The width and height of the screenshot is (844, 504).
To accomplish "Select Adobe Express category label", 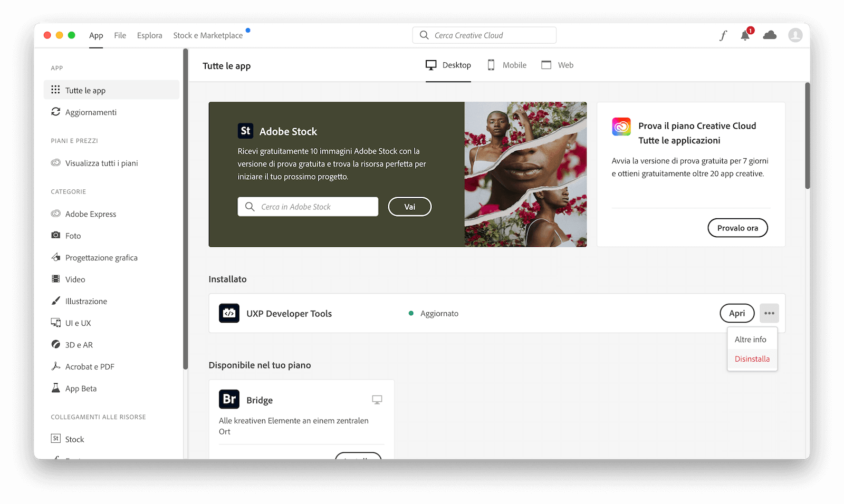I will [x=91, y=214].
